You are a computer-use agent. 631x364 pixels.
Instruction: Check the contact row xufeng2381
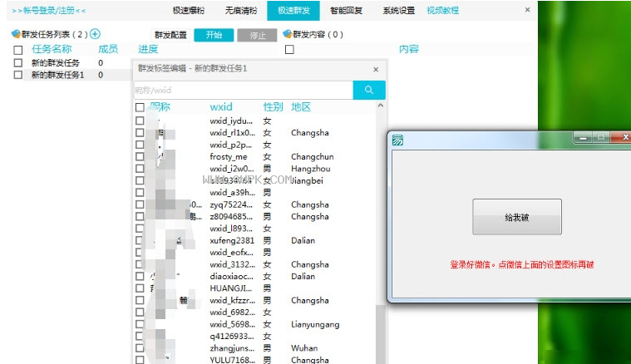pos(140,240)
